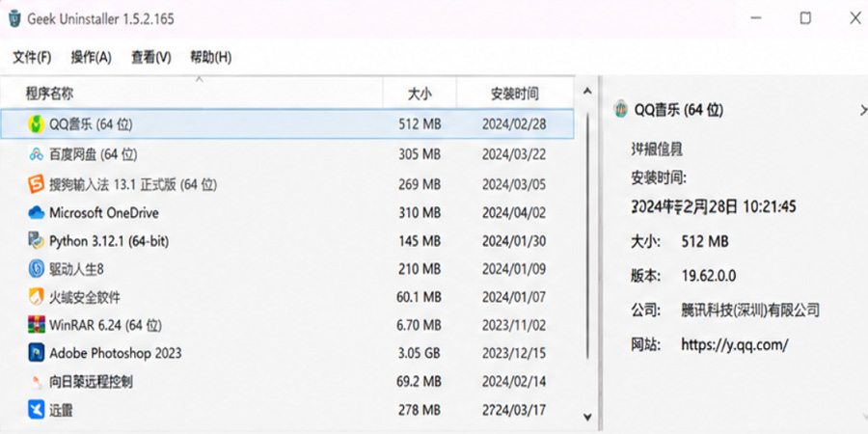Open the 文件(F) menu
The height and width of the screenshot is (434, 868).
click(x=32, y=57)
